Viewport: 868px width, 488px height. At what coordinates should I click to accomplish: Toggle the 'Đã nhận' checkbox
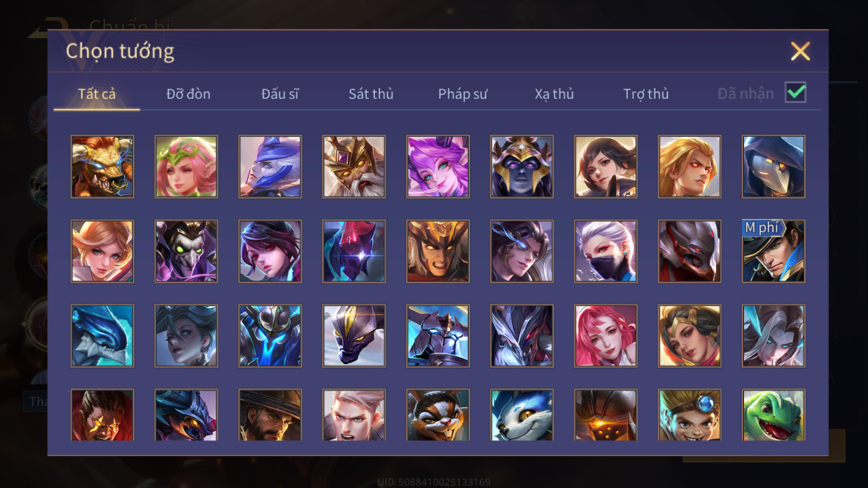pos(795,93)
